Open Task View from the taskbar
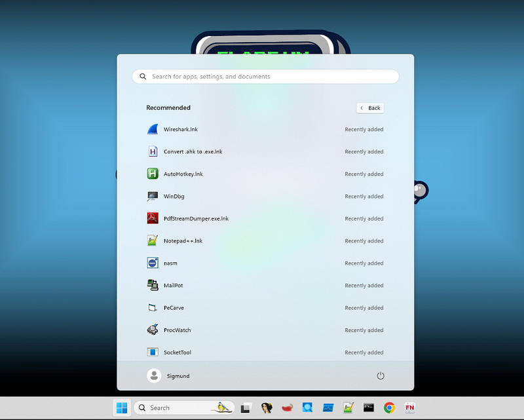 [x=246, y=408]
